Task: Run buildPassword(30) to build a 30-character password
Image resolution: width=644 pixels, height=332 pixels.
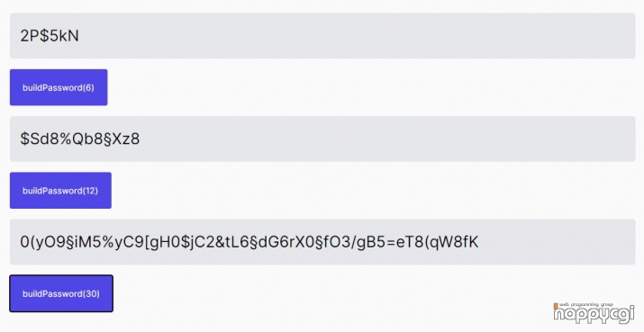Action: pos(61,293)
